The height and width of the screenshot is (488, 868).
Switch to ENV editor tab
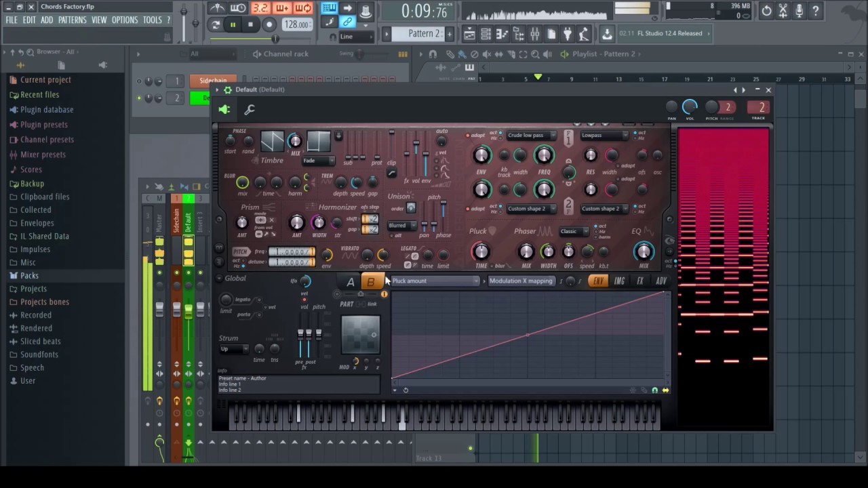point(598,281)
